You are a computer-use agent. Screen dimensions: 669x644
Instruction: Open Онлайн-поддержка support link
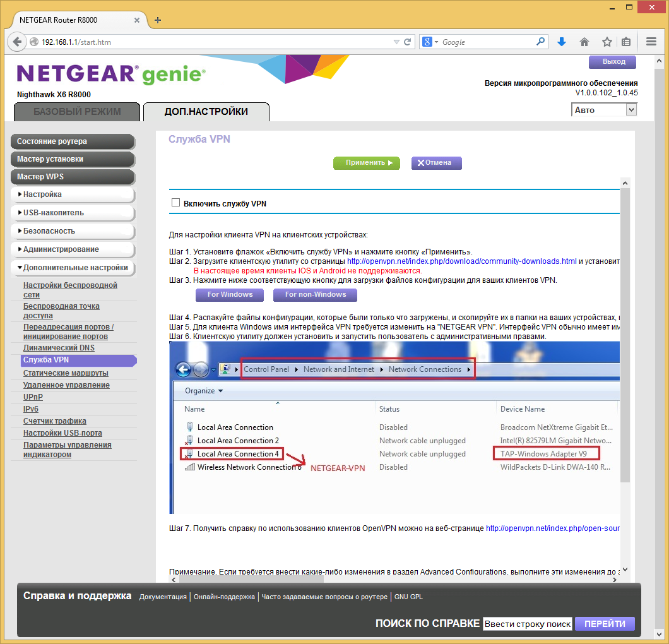coord(224,597)
